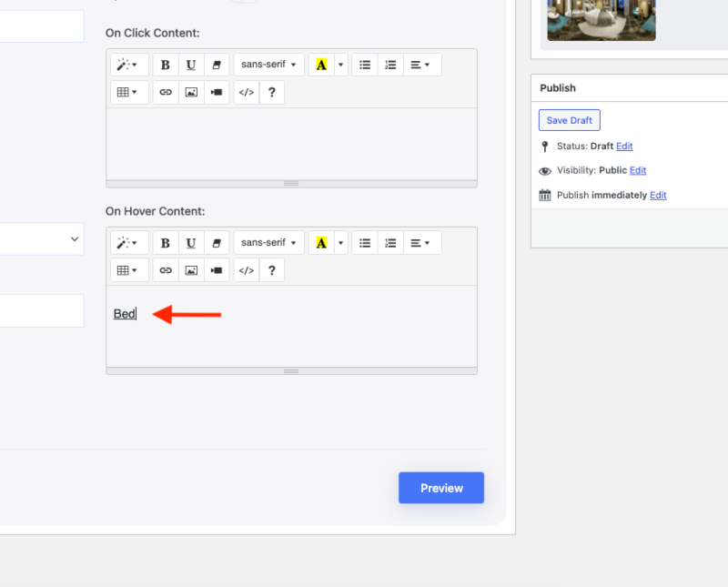
Task: Insert video in On Hover Content editor
Action: pos(217,270)
